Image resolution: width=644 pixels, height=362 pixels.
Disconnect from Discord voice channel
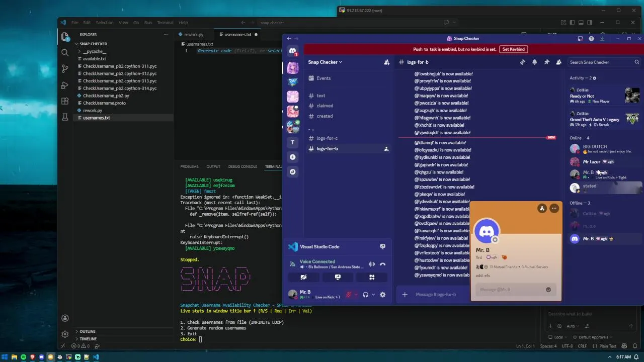click(382, 264)
